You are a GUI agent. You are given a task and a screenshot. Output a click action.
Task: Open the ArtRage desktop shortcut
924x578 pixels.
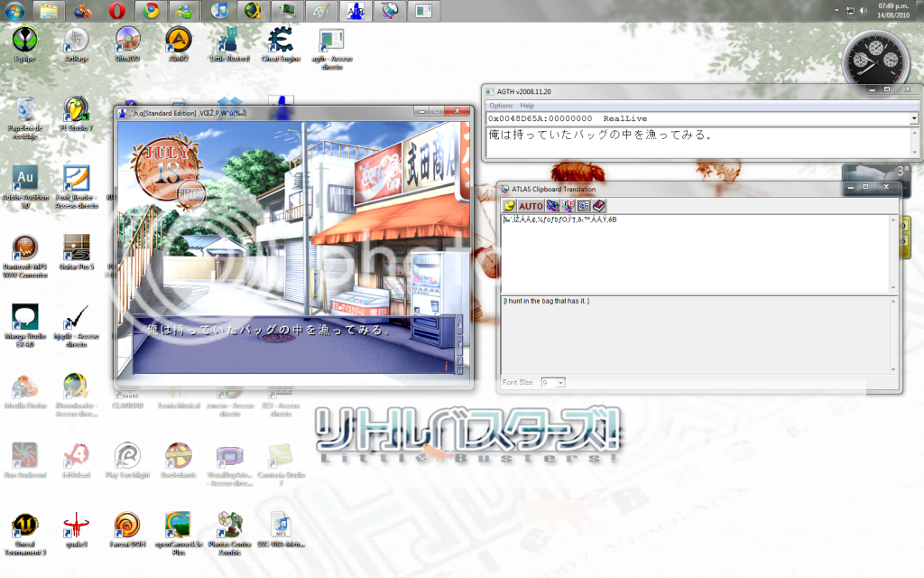(77, 45)
